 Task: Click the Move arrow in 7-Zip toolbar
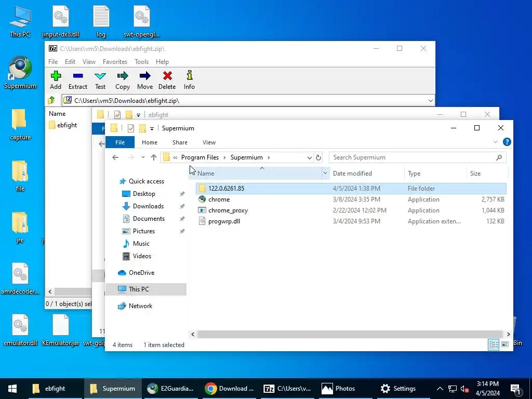(145, 81)
